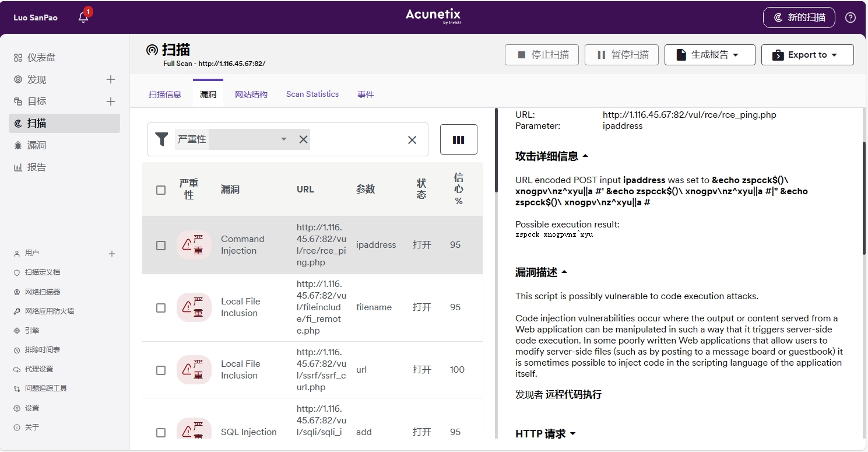The height and width of the screenshot is (452, 868).
Task: Click the 漏洞 bug icon in sidebar
Action: [x=18, y=145]
